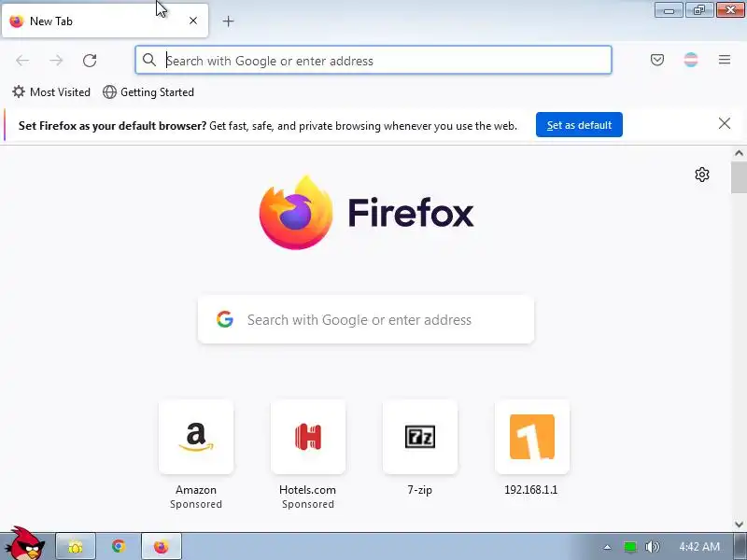Show hidden system tray icons
Image resolution: width=747 pixels, height=560 pixels.
(x=607, y=547)
